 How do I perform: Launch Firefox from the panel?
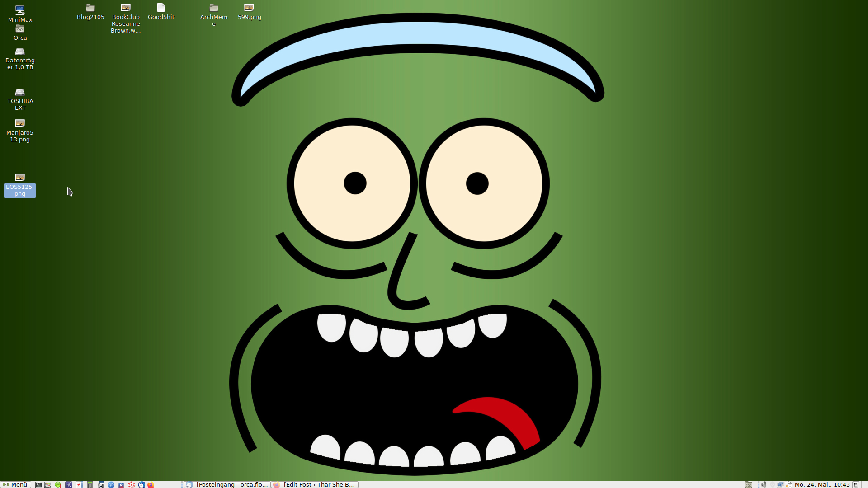[x=151, y=484]
